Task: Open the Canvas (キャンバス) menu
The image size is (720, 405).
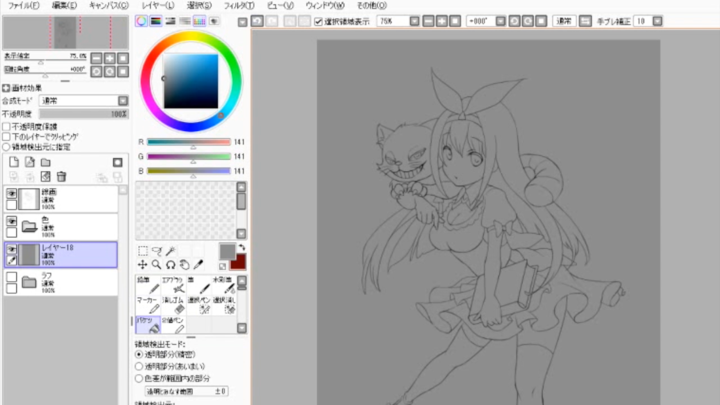Action: pyautogui.click(x=109, y=6)
